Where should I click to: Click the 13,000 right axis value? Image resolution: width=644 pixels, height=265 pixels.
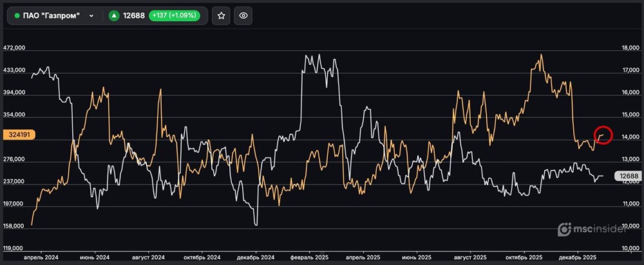tap(630, 160)
